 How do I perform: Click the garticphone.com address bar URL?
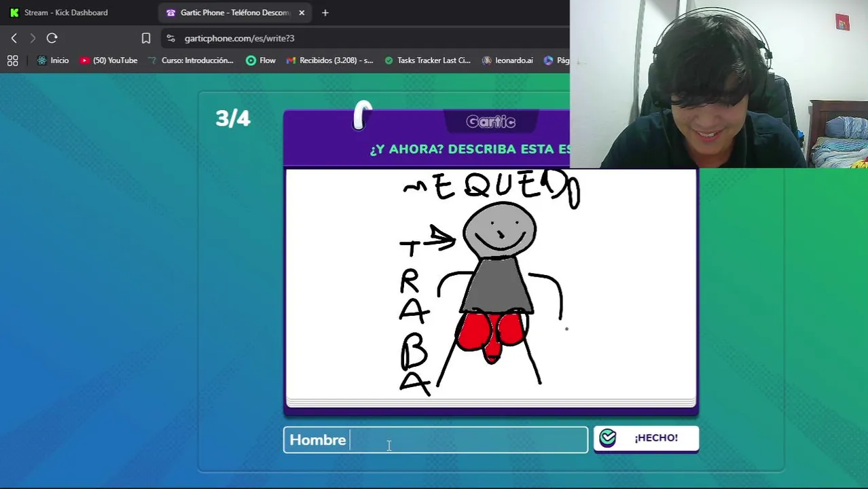[239, 38]
